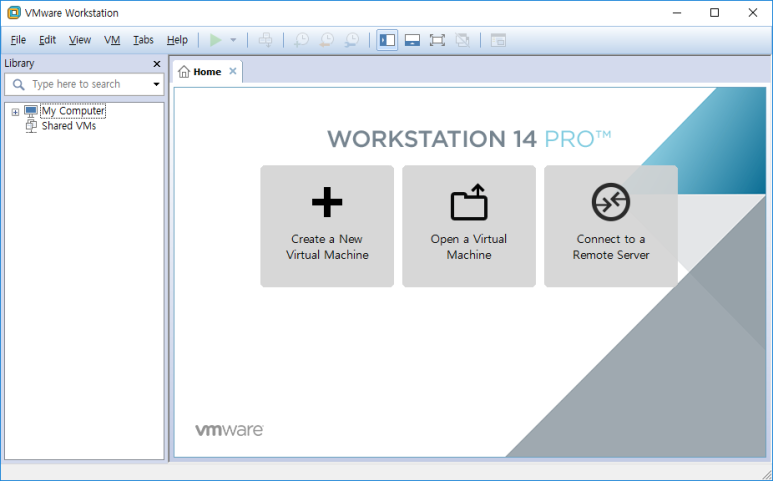Open the power options dropdown arrow
The height and width of the screenshot is (481, 773).
233,40
